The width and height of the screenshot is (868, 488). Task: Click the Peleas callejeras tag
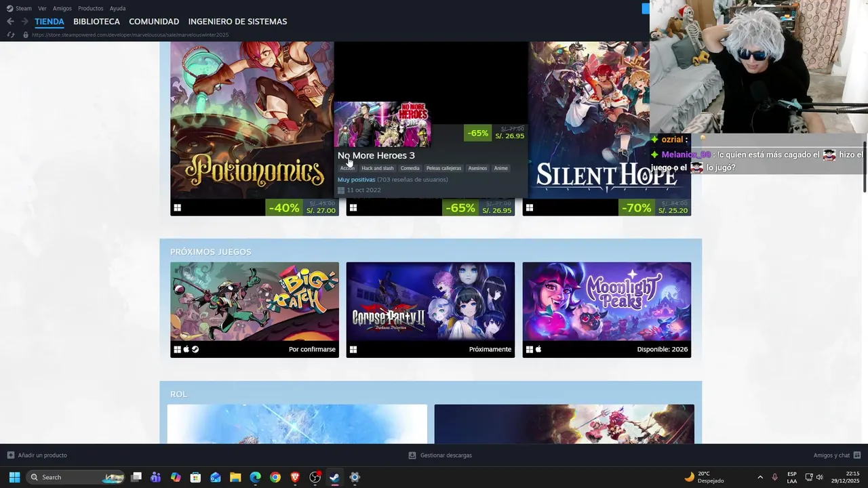(x=443, y=168)
